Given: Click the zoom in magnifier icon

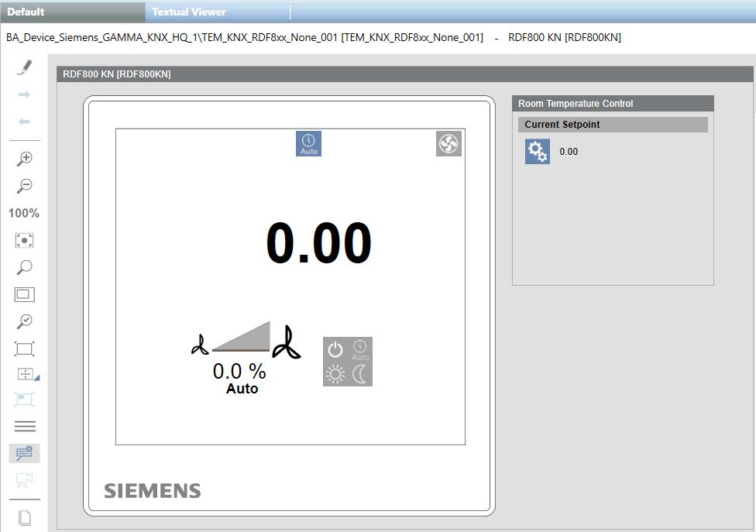Looking at the screenshot, I should pos(24,159).
